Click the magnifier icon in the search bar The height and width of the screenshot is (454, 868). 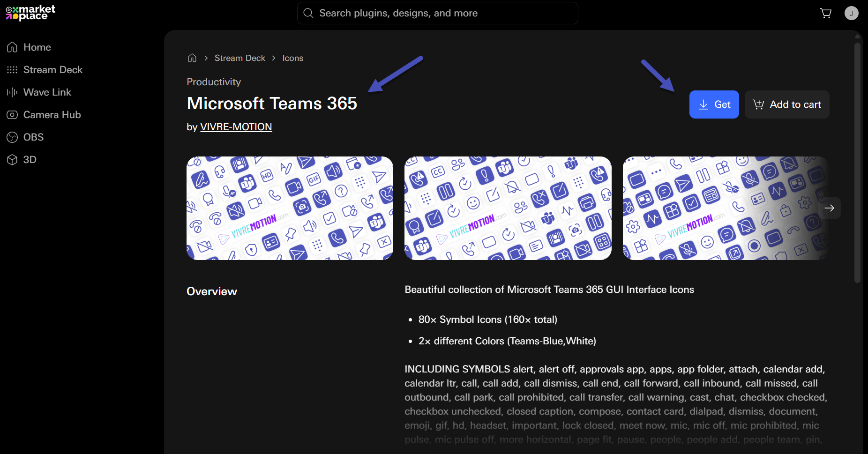pos(308,13)
